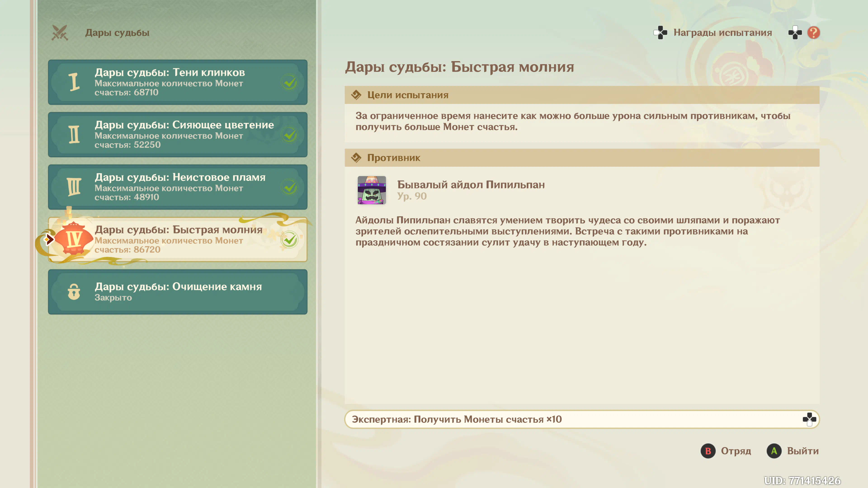Click the checkmark on Тени клинков

[x=289, y=82]
